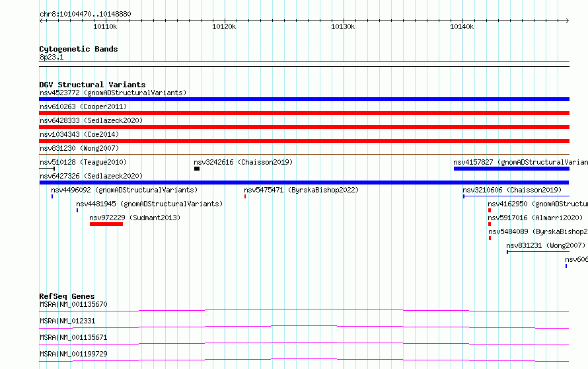Screen dimensions: 588x369
Task: Open the nsv831231 (Wong2007) label
Action: coord(546,245)
